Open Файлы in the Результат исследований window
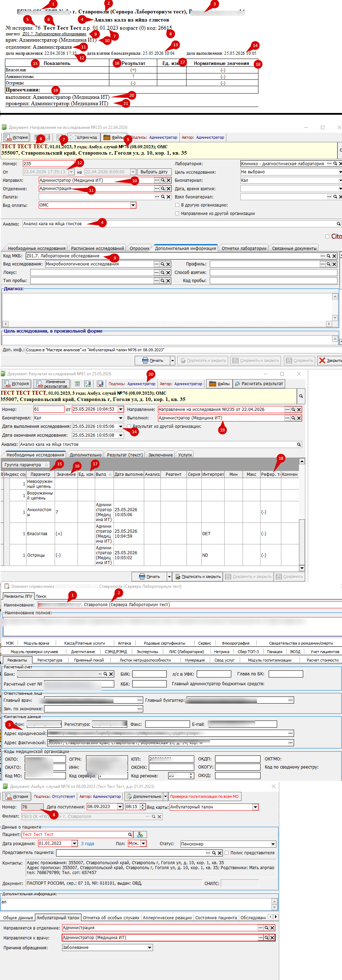 pyautogui.click(x=219, y=384)
